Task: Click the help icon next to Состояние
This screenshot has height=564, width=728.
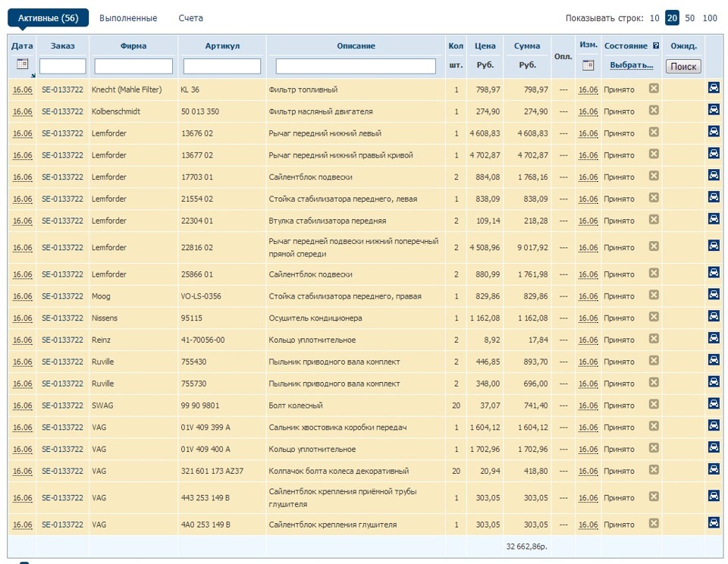Action: (656, 46)
